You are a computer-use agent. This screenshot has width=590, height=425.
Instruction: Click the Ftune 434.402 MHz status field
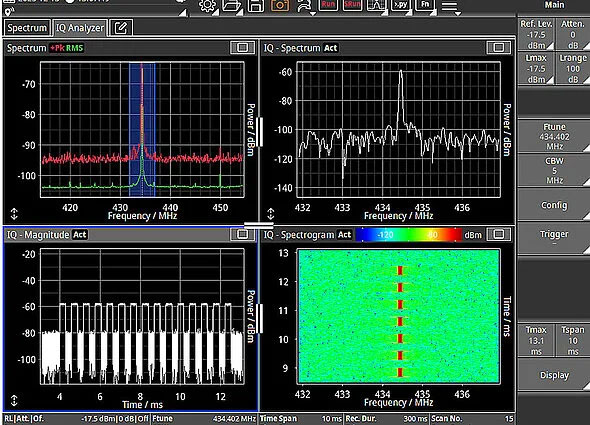(204, 419)
